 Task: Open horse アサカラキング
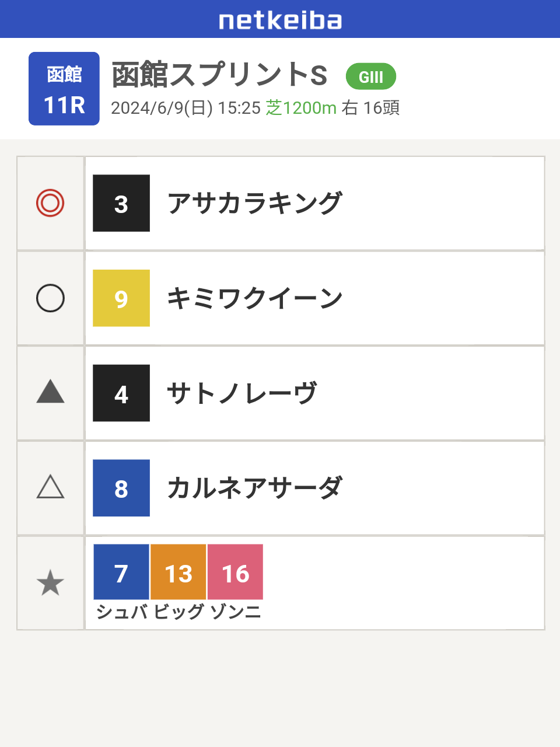(254, 203)
